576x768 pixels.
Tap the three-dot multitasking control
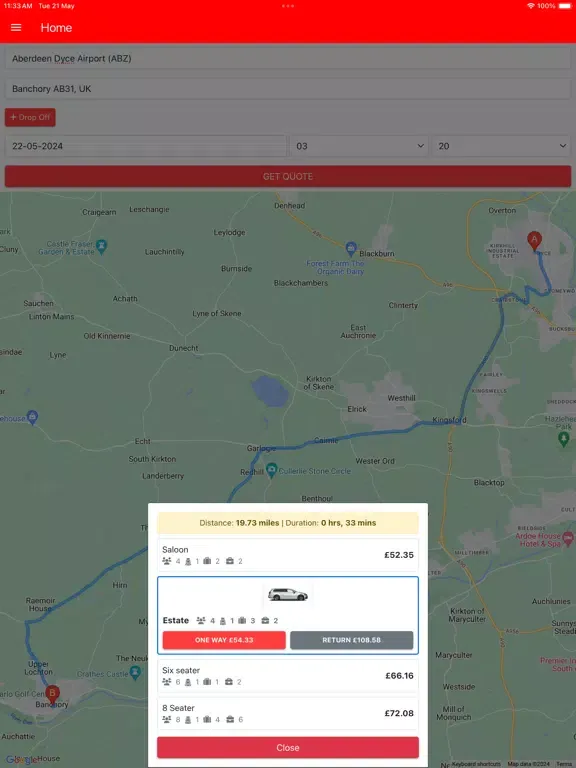tap(288, 6)
